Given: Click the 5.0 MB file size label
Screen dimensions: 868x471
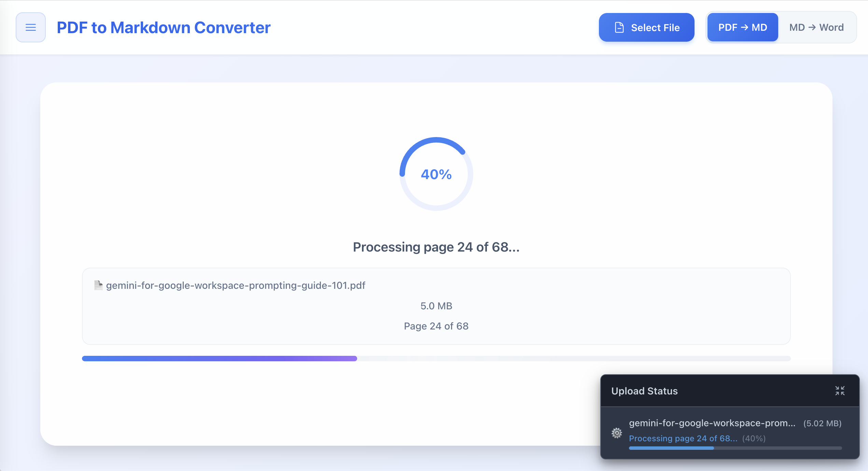Looking at the screenshot, I should (x=436, y=306).
